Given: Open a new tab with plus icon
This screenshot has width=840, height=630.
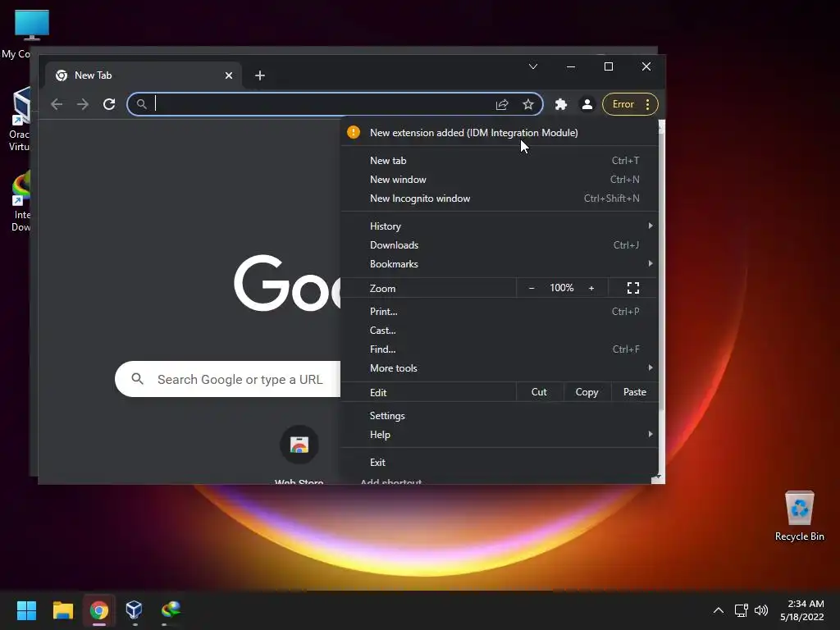Looking at the screenshot, I should (x=260, y=75).
